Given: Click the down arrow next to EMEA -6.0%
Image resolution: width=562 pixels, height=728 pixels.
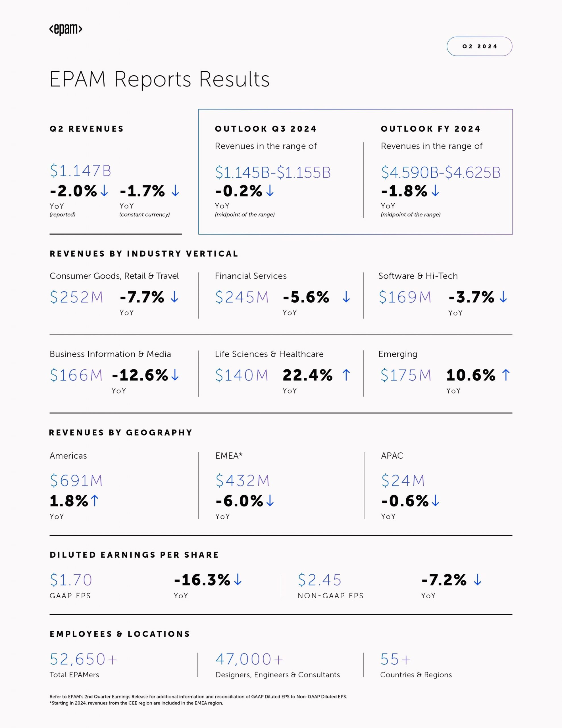Looking at the screenshot, I should point(270,500).
